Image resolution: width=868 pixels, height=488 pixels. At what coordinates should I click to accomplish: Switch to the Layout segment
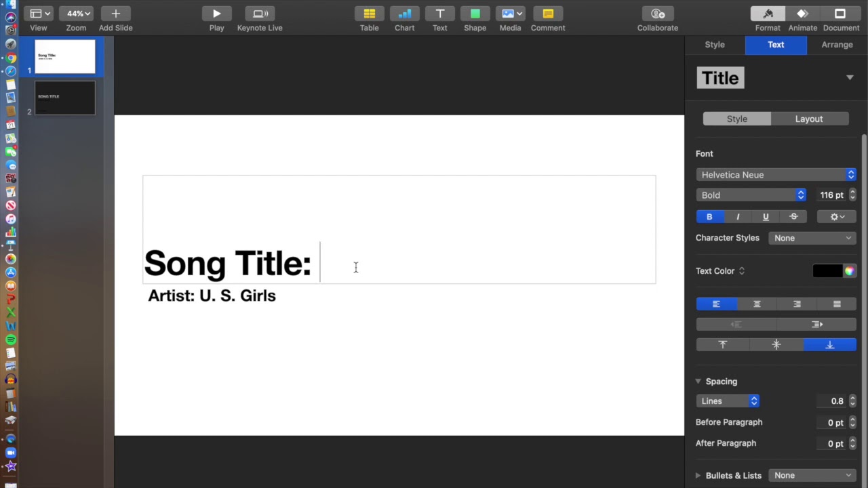pyautogui.click(x=809, y=119)
